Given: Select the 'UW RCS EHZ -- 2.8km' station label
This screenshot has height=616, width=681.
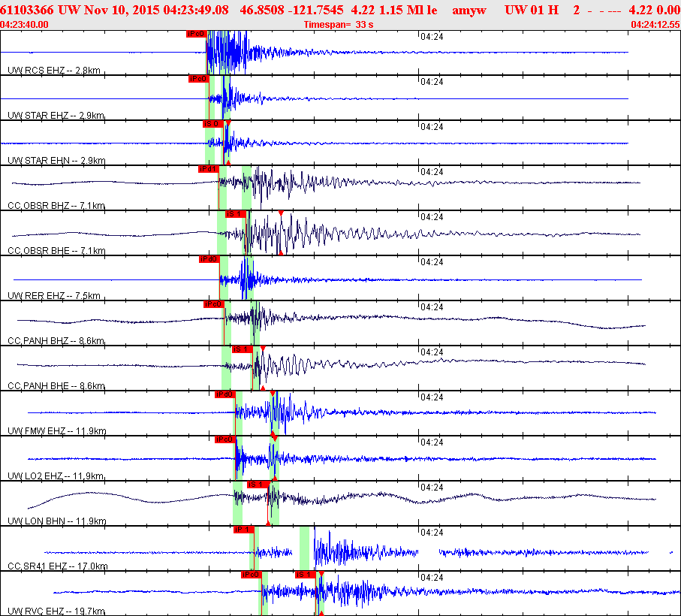Looking at the screenshot, I should 54,71.
